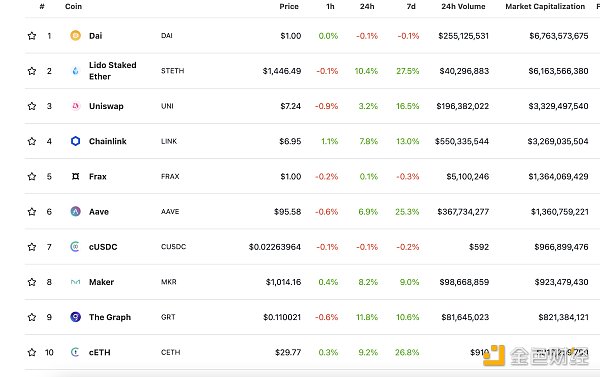Sort by the # rank header
The width and height of the screenshot is (600, 377).
(42, 7)
